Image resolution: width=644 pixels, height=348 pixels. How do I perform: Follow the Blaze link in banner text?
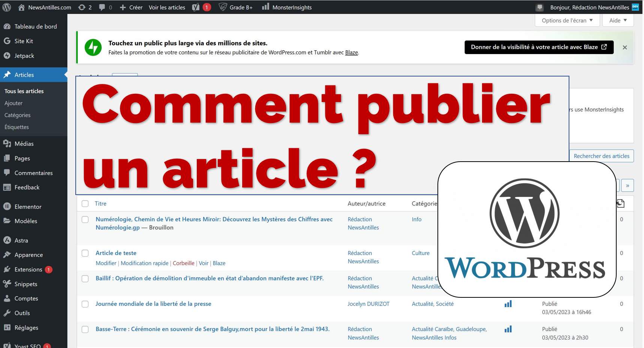click(x=351, y=52)
